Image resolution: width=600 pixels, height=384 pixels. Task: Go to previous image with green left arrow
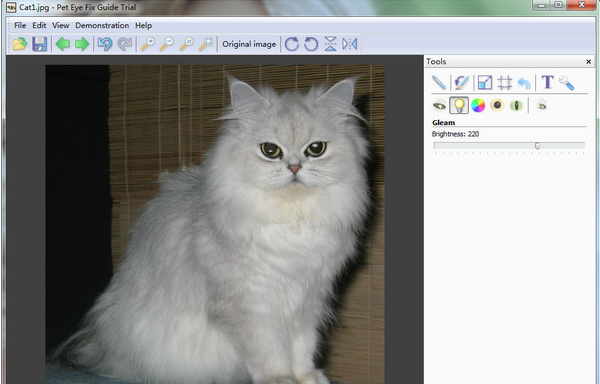pos(63,44)
